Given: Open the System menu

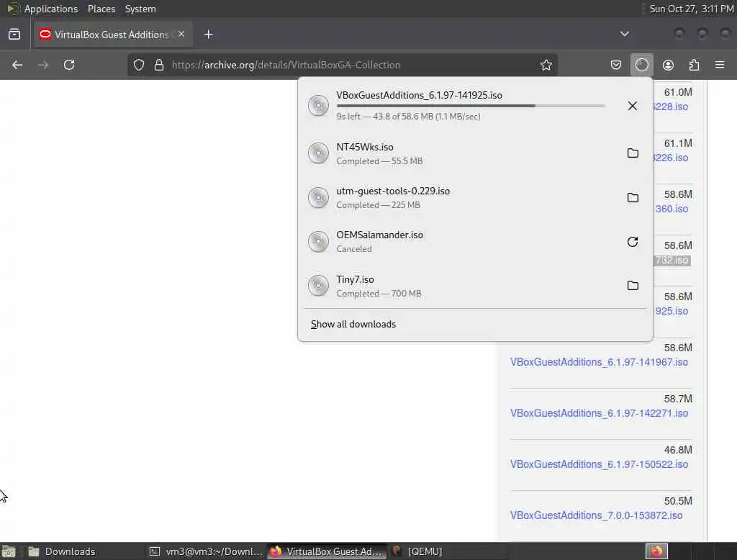Looking at the screenshot, I should (140, 9).
